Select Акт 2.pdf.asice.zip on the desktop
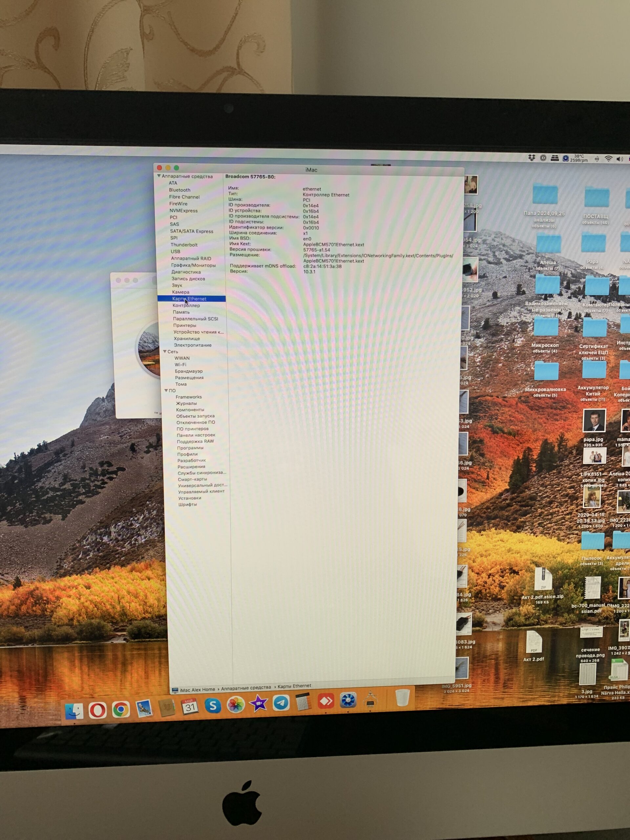630x840 pixels. pyautogui.click(x=543, y=579)
